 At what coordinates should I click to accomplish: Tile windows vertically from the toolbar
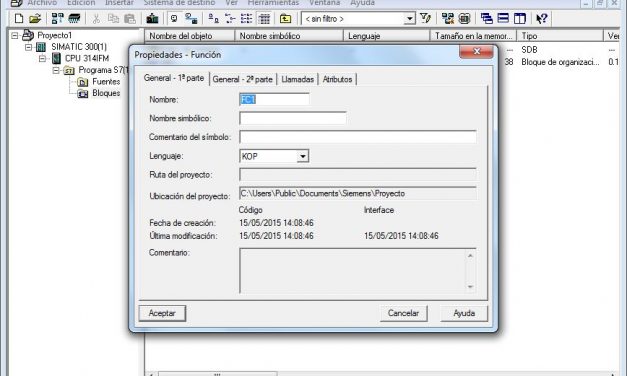(520, 18)
